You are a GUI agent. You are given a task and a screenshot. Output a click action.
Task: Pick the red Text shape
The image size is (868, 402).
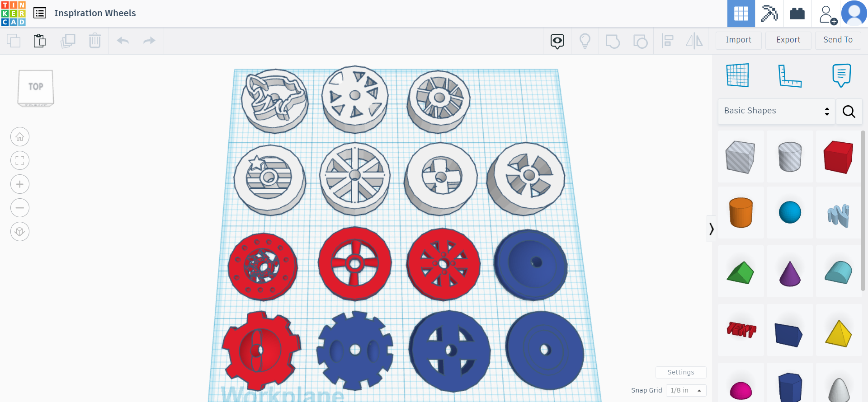pyautogui.click(x=741, y=329)
